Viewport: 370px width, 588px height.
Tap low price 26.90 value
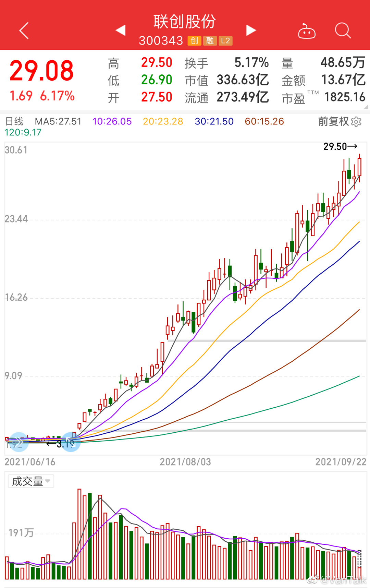(157, 80)
